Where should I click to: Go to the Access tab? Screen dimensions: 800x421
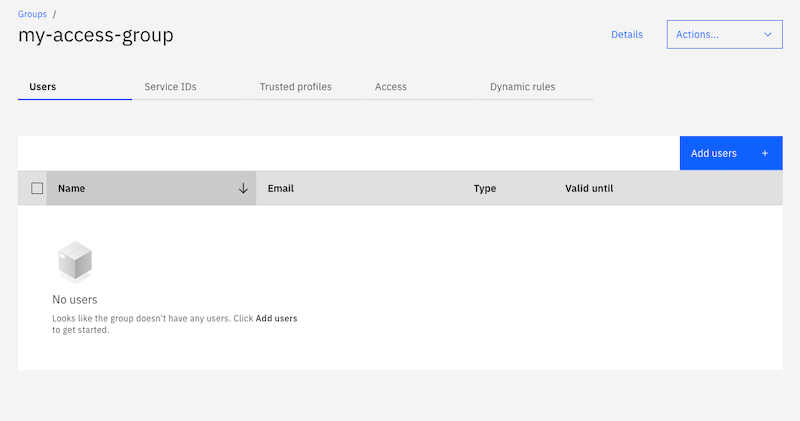(x=391, y=87)
